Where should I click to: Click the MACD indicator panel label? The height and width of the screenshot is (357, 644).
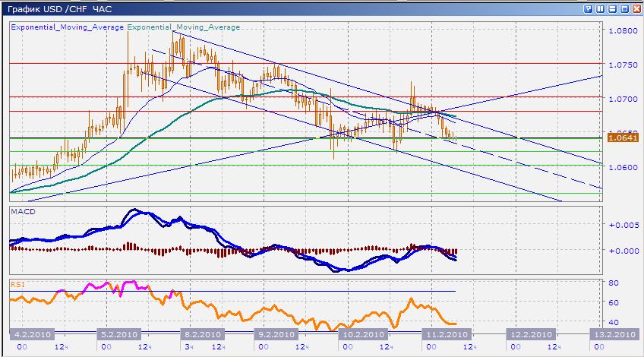coord(23,210)
